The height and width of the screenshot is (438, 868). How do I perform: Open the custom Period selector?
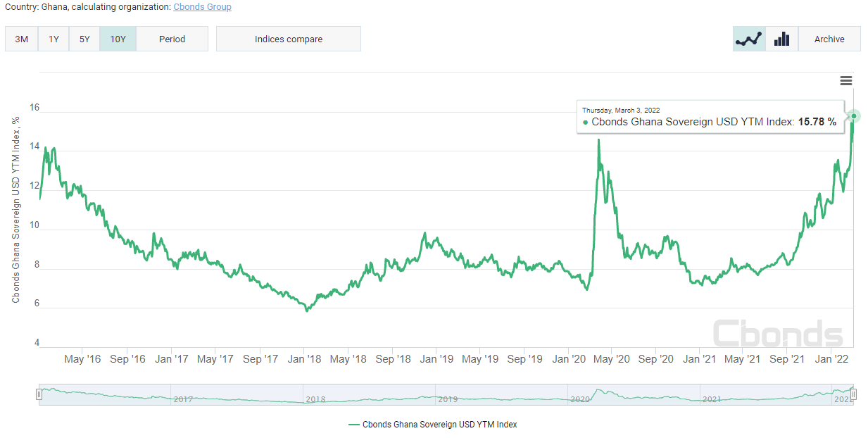(x=172, y=39)
